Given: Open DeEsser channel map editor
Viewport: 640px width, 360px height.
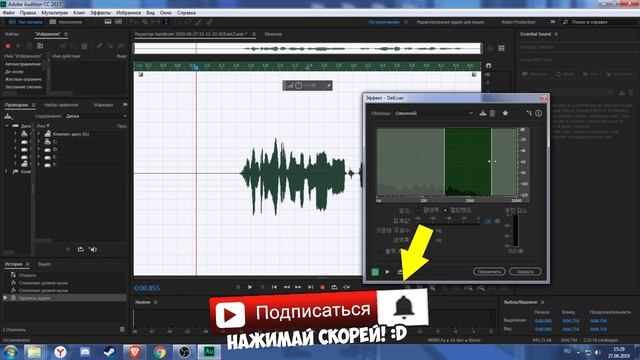Looking at the screenshot, I should (529, 113).
